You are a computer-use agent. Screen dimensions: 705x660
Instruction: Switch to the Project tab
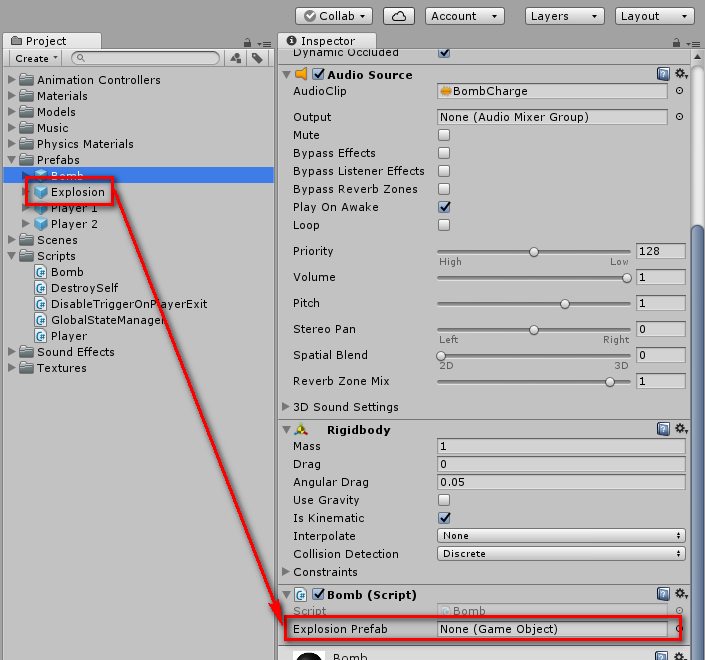coord(52,41)
